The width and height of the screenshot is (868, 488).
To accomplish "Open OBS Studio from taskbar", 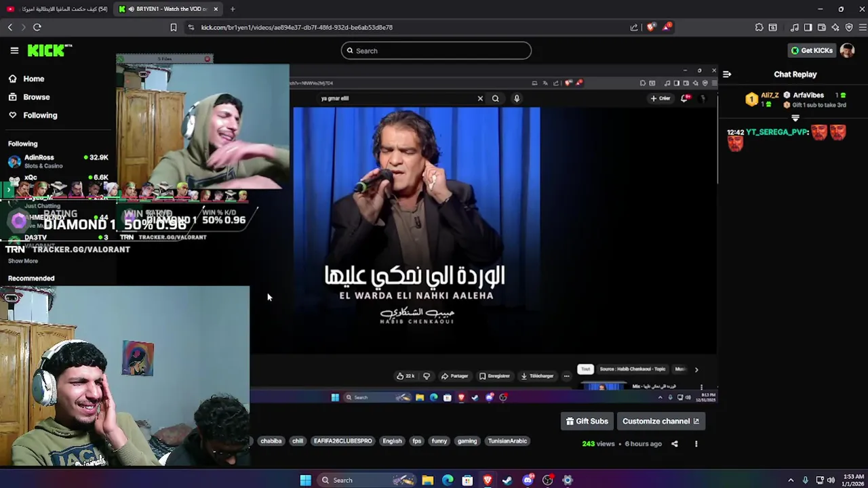I will pos(547,480).
